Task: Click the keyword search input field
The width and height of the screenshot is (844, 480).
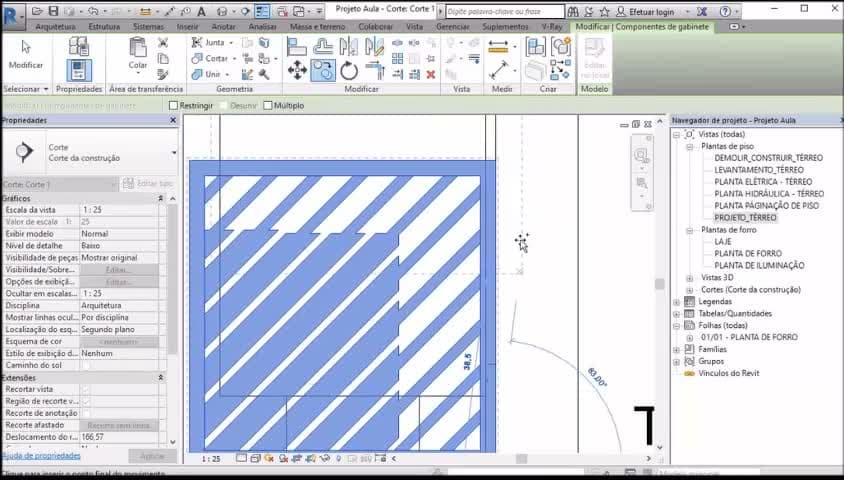Action: [x=505, y=11]
